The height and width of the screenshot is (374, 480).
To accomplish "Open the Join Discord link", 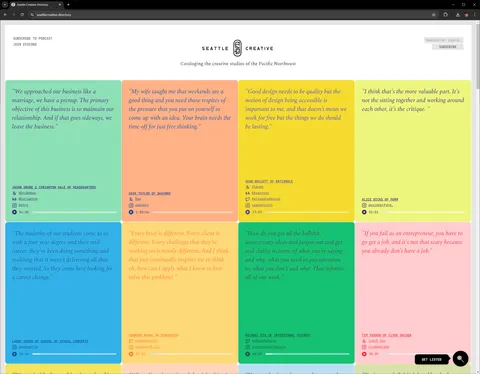I will tap(25, 44).
